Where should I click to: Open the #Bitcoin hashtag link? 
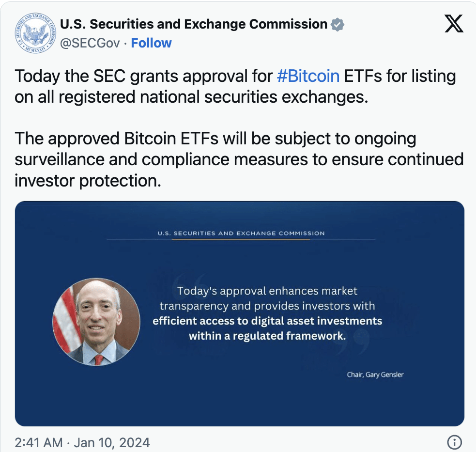308,77
